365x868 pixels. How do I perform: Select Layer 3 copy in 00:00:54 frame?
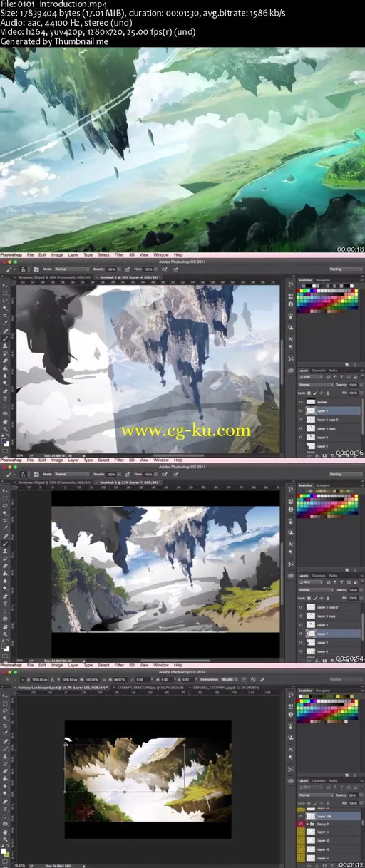[x=328, y=616]
